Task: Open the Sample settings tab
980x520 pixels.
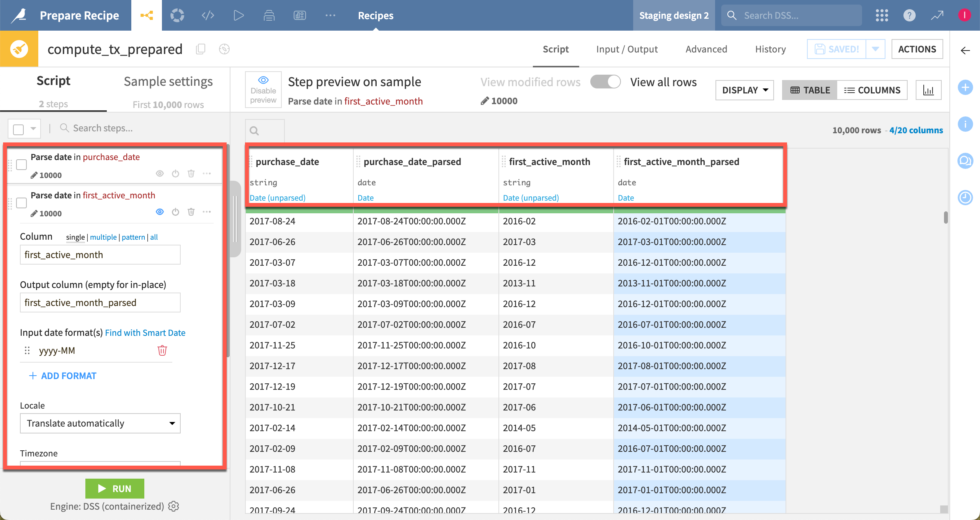Action: (x=168, y=91)
